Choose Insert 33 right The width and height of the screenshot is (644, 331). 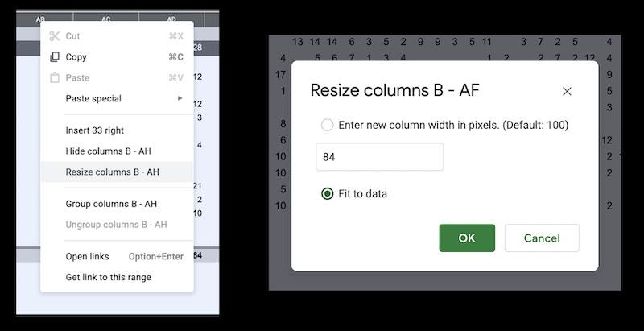pos(95,130)
